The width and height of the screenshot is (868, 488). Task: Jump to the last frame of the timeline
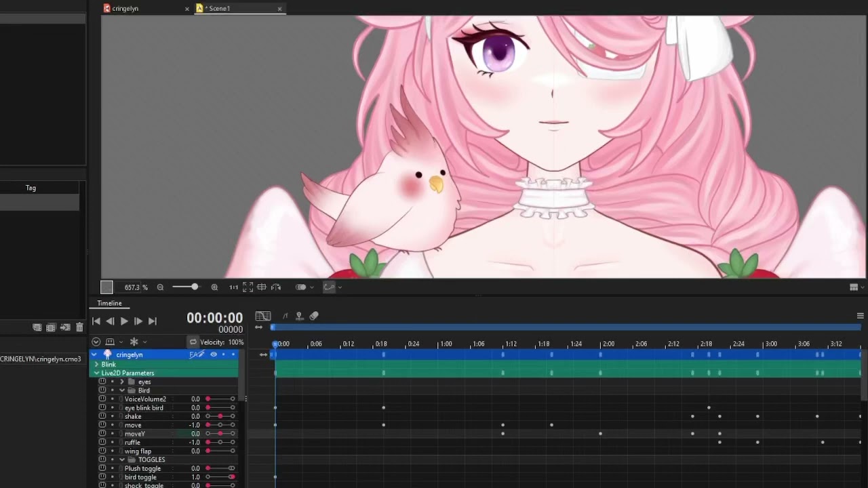pyautogui.click(x=153, y=321)
